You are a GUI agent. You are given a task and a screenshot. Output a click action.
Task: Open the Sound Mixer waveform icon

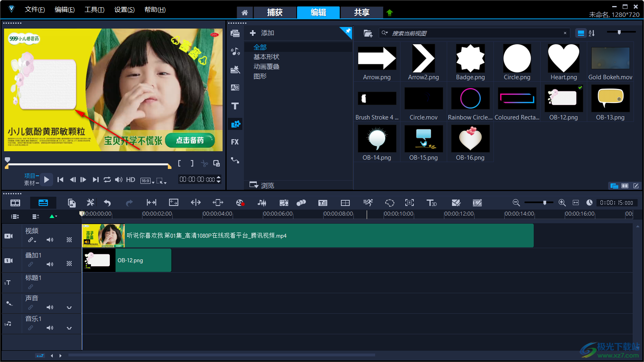coord(262,203)
